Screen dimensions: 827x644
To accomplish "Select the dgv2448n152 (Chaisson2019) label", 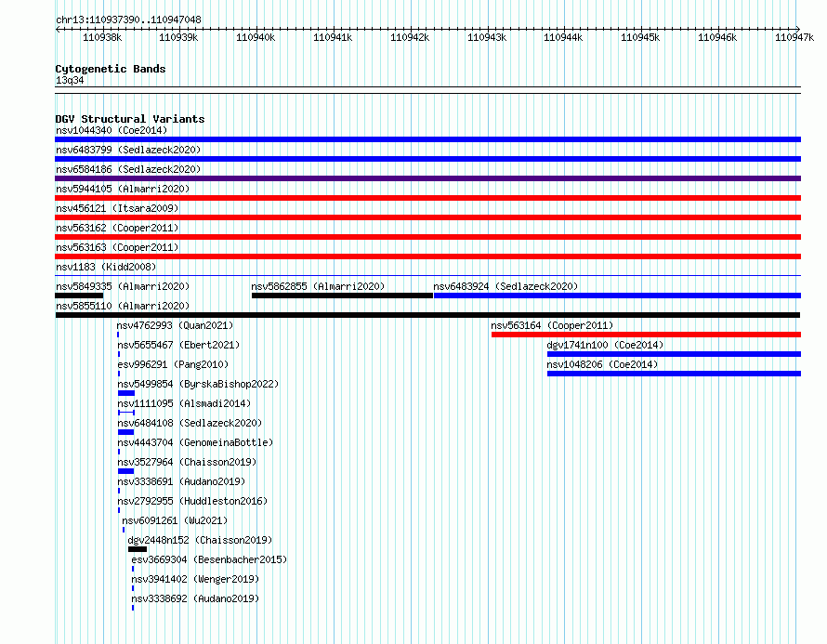I will 200,540.
